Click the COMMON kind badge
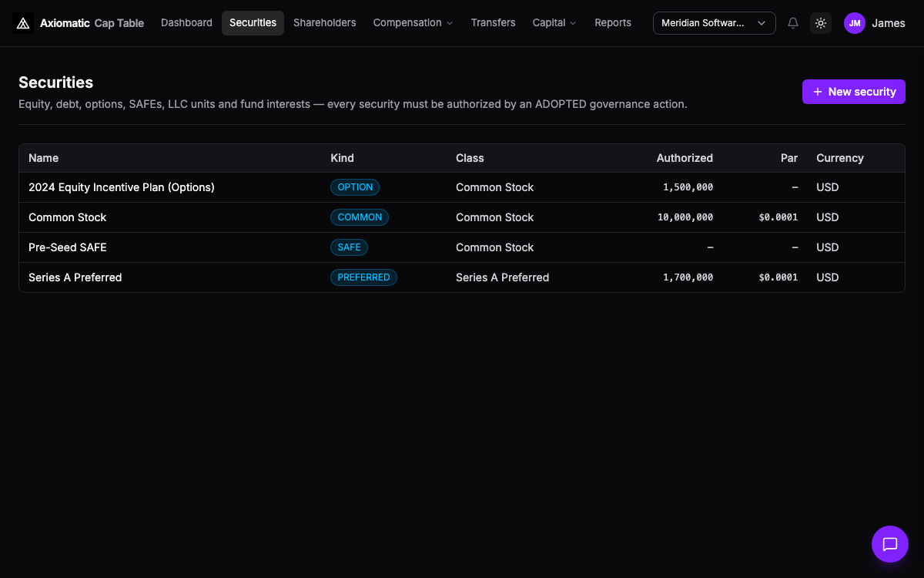Image resolution: width=924 pixels, height=578 pixels. (360, 217)
